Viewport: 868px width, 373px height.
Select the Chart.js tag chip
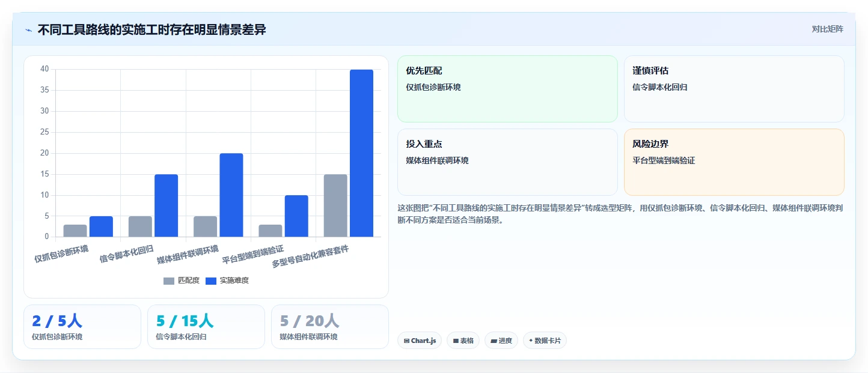pos(420,341)
